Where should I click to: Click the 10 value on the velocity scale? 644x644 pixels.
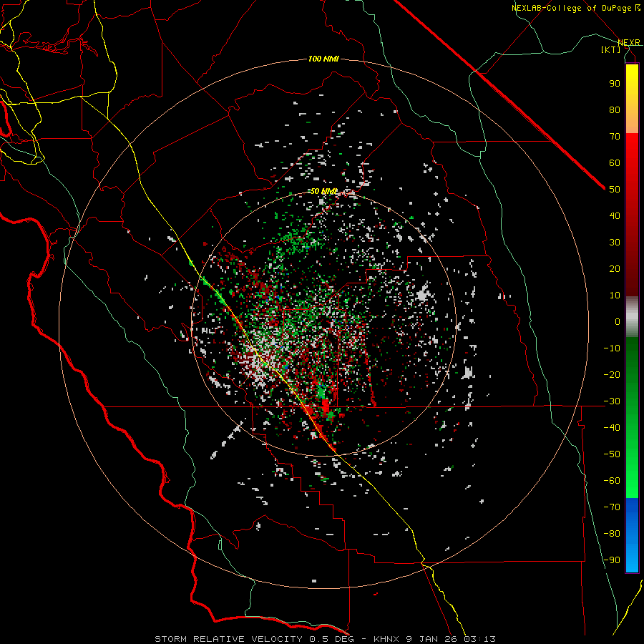click(x=615, y=296)
